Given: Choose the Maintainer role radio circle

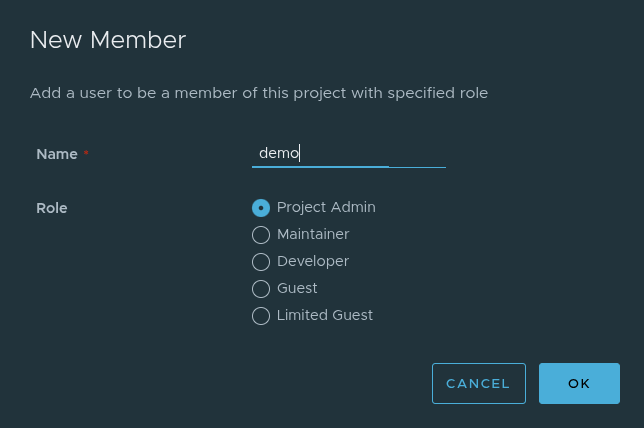Looking at the screenshot, I should [261, 235].
